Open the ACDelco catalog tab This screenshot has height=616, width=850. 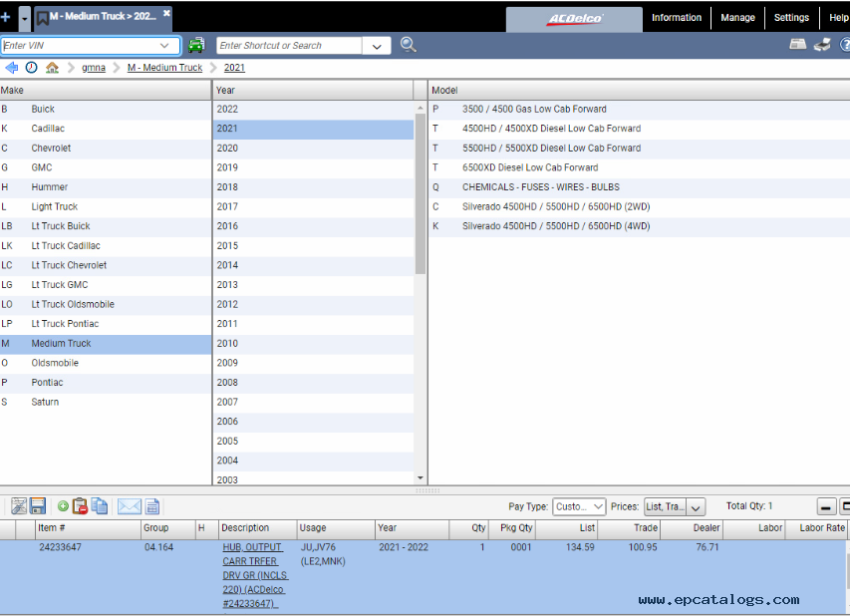574,19
